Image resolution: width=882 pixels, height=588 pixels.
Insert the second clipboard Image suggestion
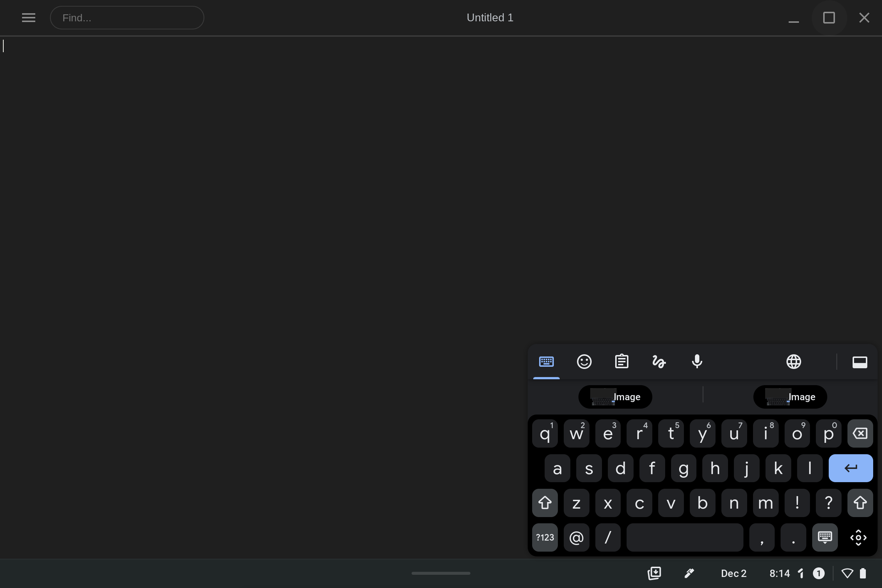790,397
